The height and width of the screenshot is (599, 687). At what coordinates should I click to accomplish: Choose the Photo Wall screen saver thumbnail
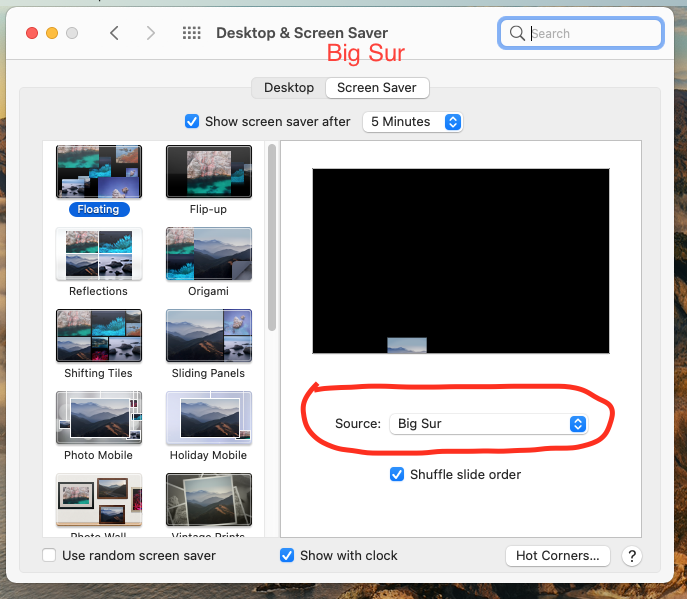click(x=99, y=500)
